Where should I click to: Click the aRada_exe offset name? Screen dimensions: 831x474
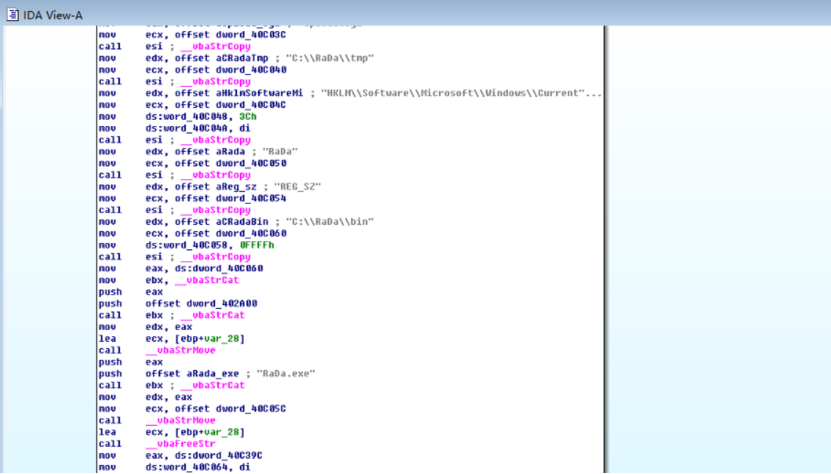[213, 374]
